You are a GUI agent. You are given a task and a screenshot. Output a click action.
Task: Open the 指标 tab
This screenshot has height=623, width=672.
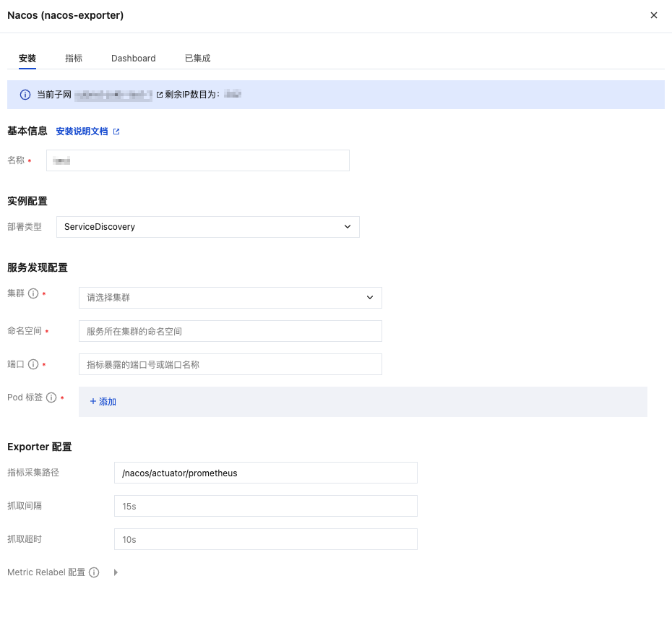coord(74,59)
